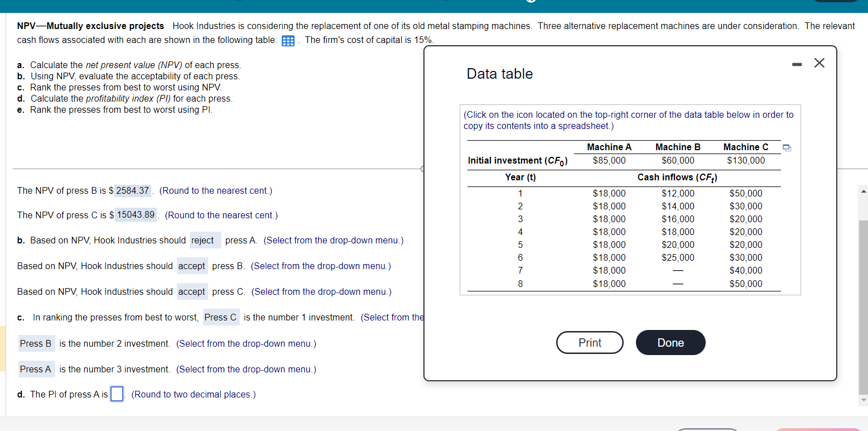Click the 'Year (t)' column label
Screen dimensions: 868x431
click(x=520, y=178)
